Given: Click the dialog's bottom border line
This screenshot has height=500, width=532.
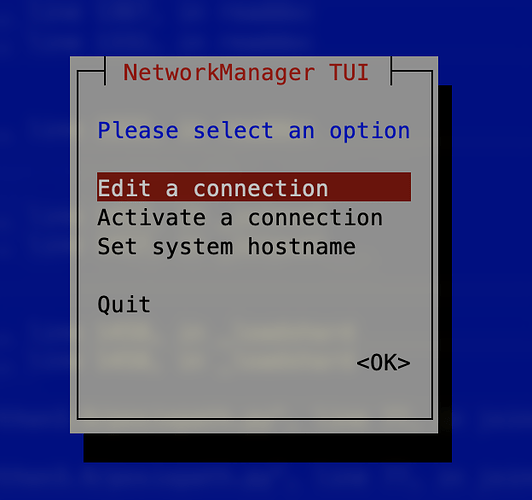Looking at the screenshot, I should [x=254, y=419].
